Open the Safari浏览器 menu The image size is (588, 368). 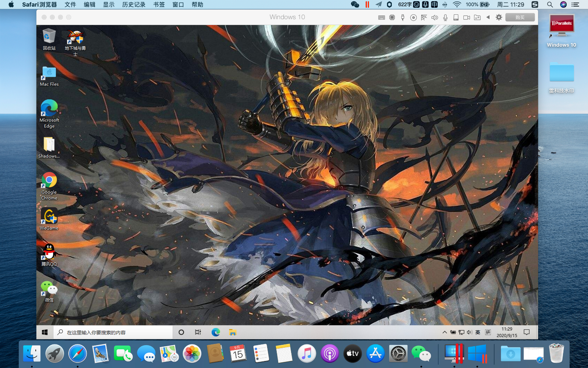tap(39, 4)
